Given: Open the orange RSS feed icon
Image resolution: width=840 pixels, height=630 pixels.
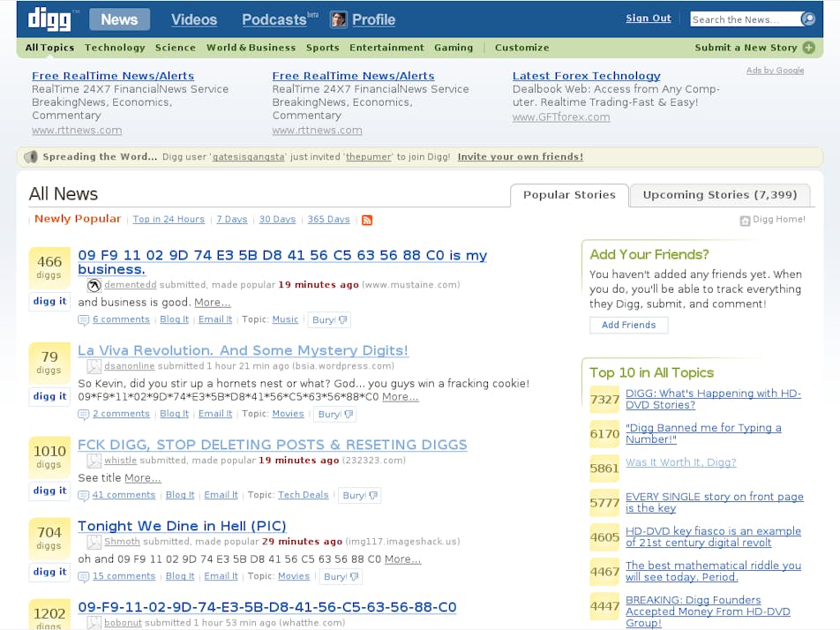Looking at the screenshot, I should pos(367,220).
